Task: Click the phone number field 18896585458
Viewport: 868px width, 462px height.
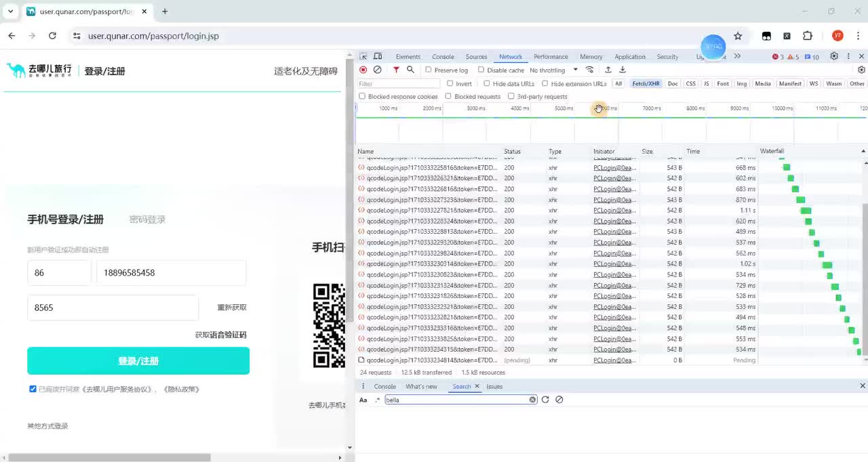Action: coord(171,273)
